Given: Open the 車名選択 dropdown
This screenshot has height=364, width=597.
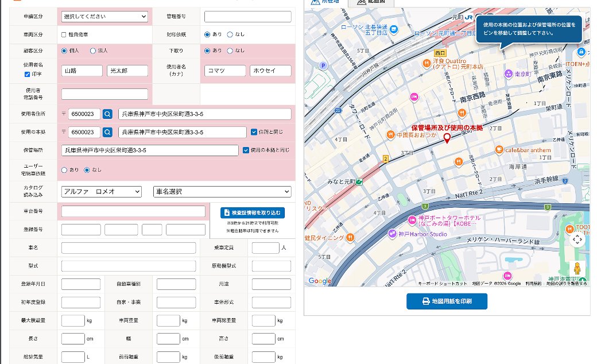Looking at the screenshot, I should tap(222, 192).
